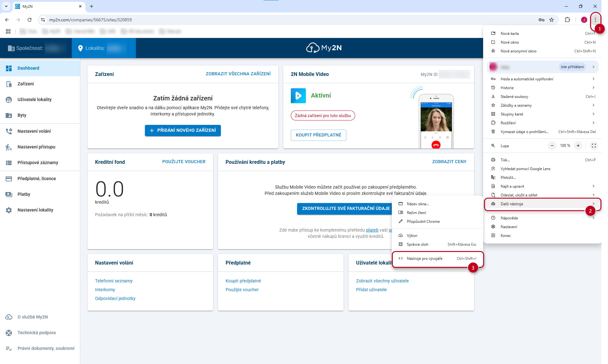Image resolution: width=608 pixels, height=364 pixels.
Task: Open Byty in the sidebar
Action: (40, 115)
